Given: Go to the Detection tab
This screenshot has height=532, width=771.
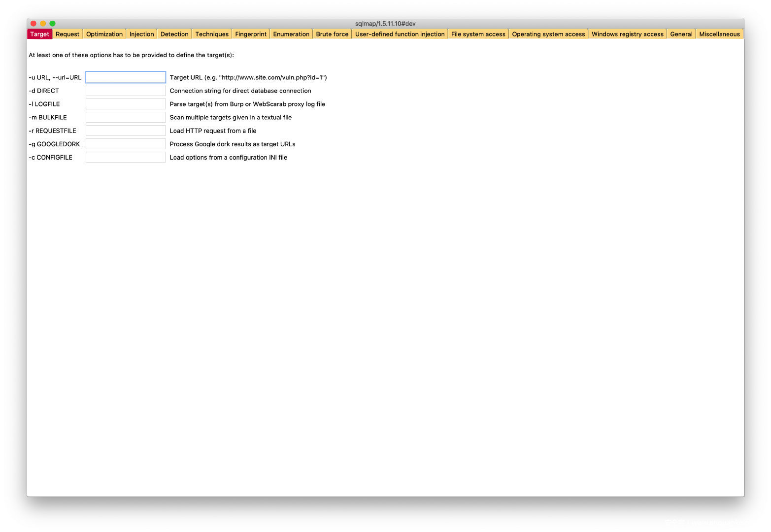Looking at the screenshot, I should coord(174,34).
